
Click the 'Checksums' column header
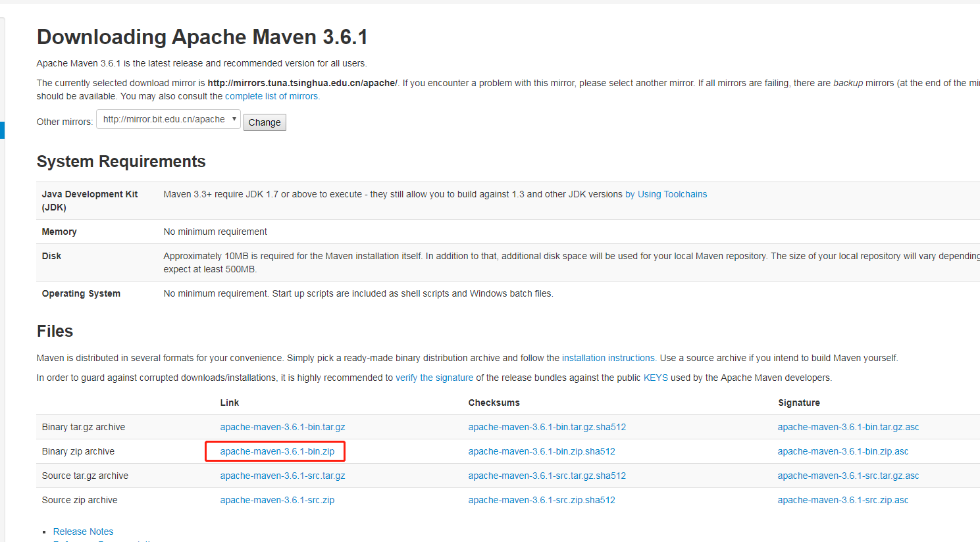tap(494, 403)
